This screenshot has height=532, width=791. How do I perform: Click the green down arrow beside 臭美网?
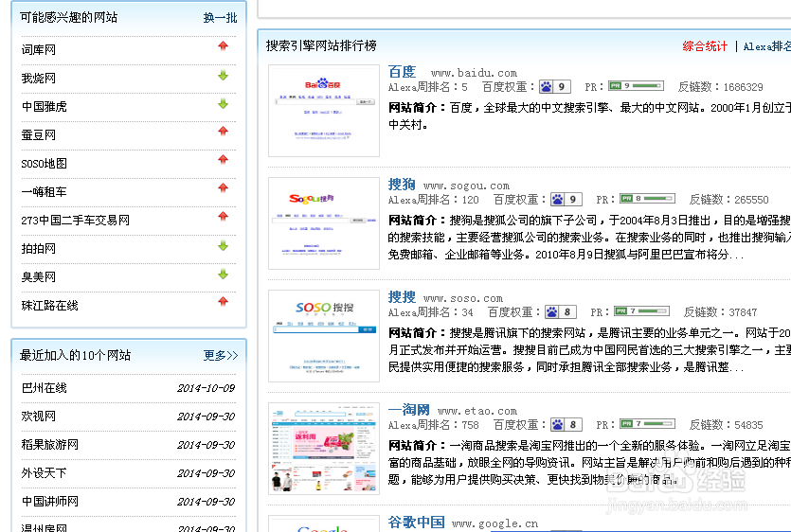coord(223,274)
